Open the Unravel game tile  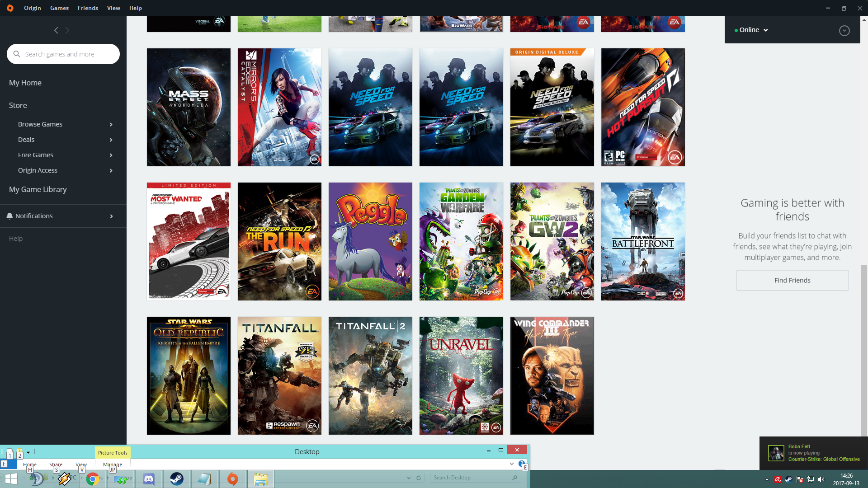461,375
